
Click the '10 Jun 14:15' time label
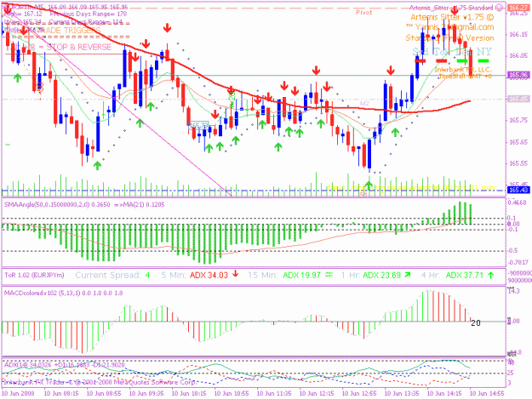(444, 393)
